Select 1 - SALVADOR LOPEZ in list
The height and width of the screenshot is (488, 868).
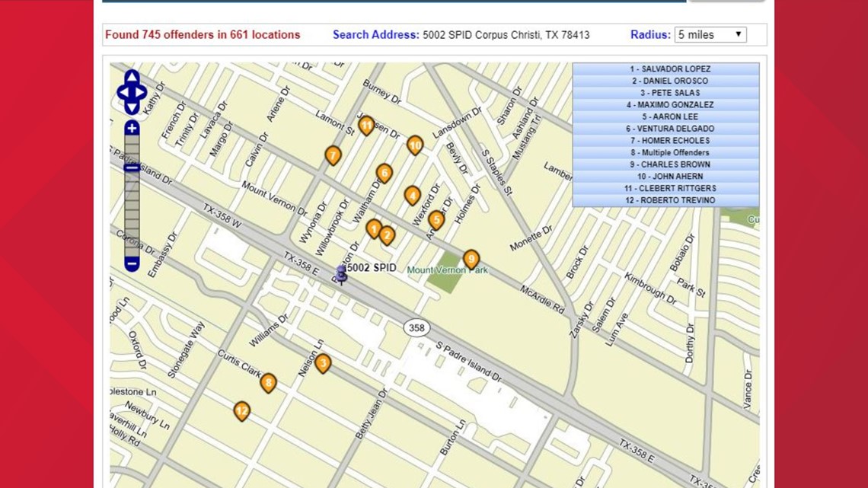pyautogui.click(x=666, y=69)
